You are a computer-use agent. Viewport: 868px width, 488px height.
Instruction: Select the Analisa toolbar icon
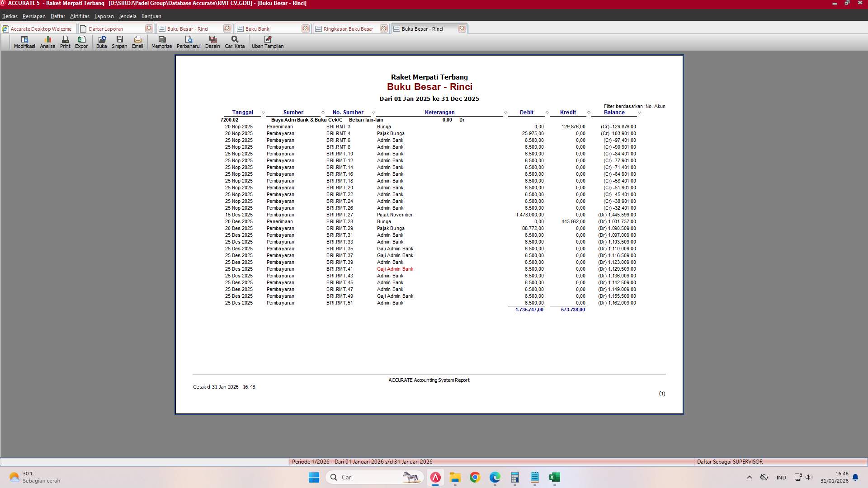pos(47,42)
